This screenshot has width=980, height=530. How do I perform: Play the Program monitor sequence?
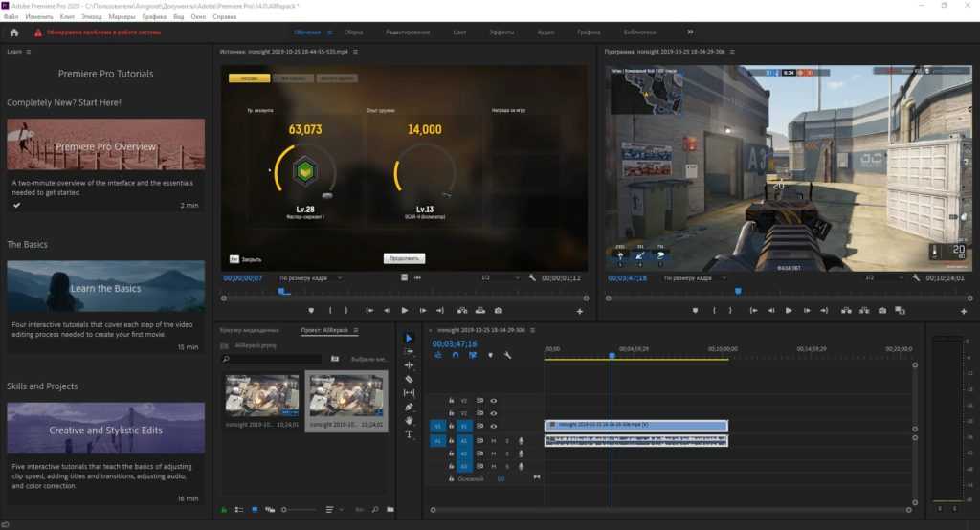(x=789, y=311)
